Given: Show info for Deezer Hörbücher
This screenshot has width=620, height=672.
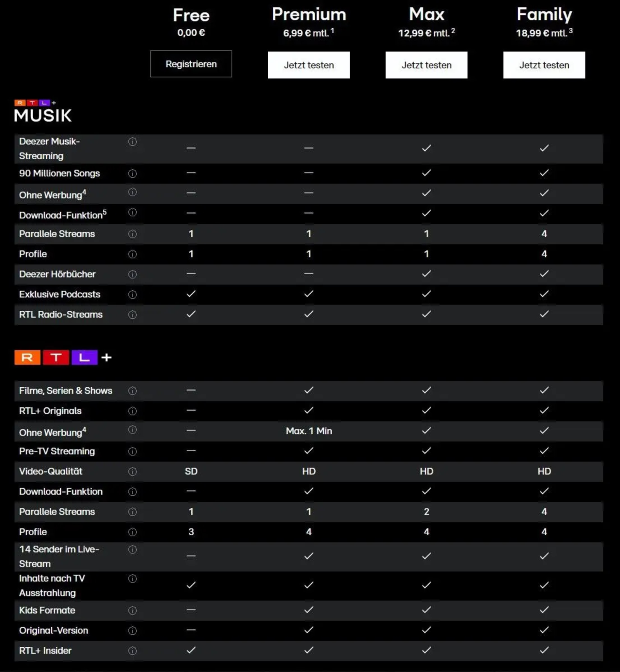Looking at the screenshot, I should click(132, 274).
